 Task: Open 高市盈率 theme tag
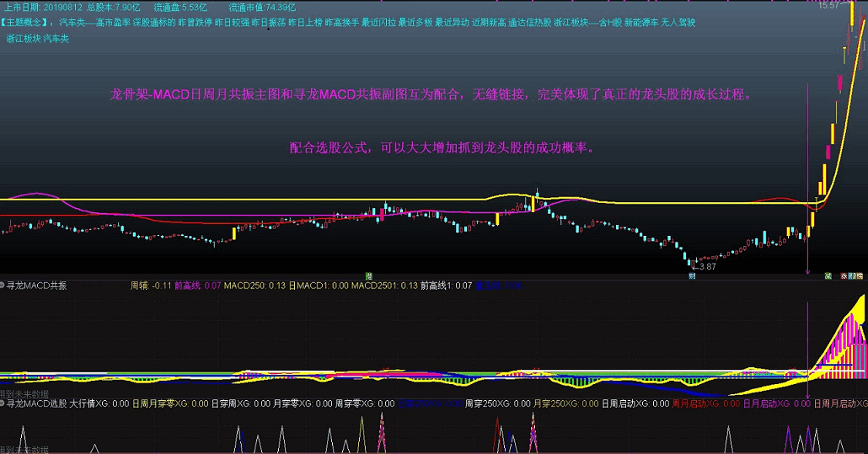coord(113,23)
